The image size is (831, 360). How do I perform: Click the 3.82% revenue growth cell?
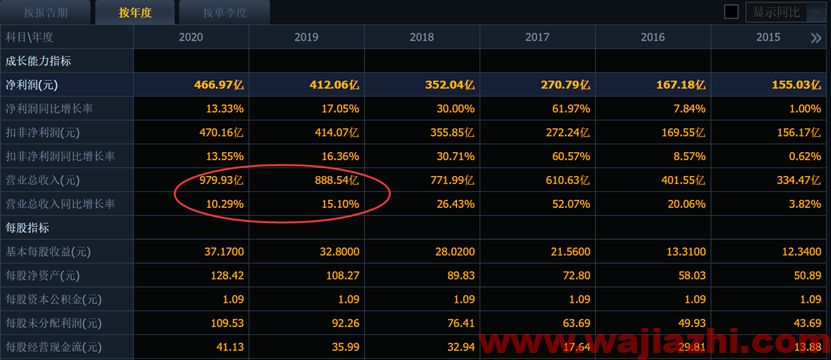tap(768, 204)
